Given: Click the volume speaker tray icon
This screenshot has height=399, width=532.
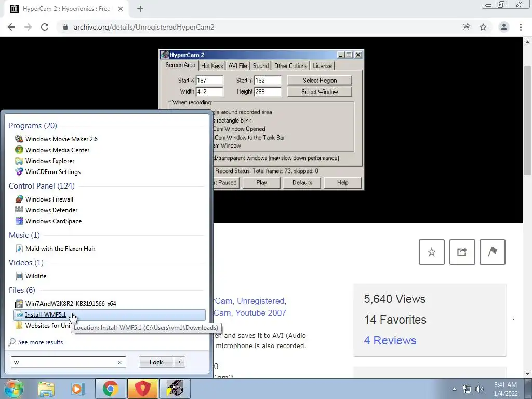Looking at the screenshot, I should click(x=480, y=389).
